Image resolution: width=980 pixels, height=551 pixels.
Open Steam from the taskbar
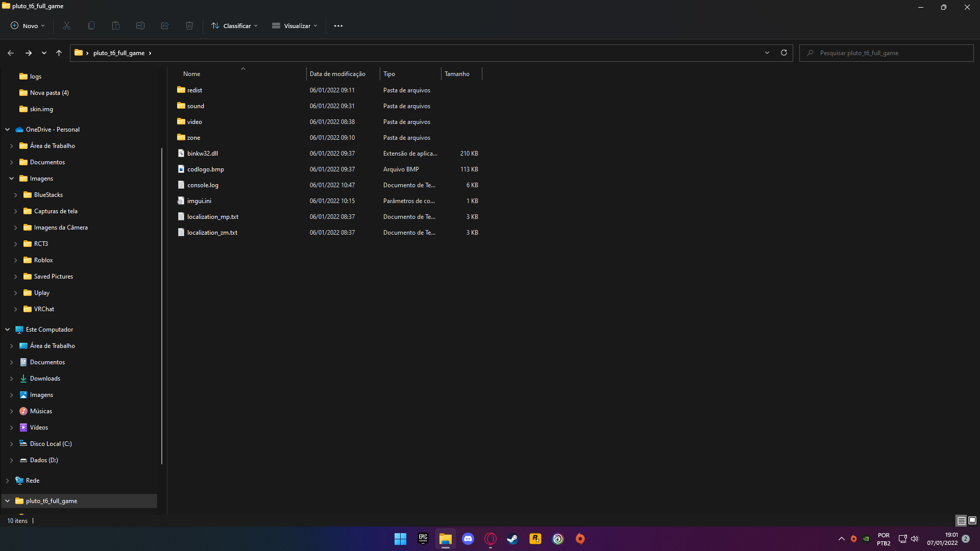pyautogui.click(x=513, y=539)
